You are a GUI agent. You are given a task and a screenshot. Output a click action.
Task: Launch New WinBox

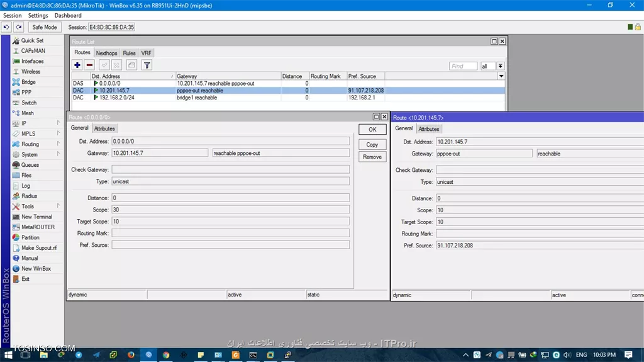[x=36, y=268]
